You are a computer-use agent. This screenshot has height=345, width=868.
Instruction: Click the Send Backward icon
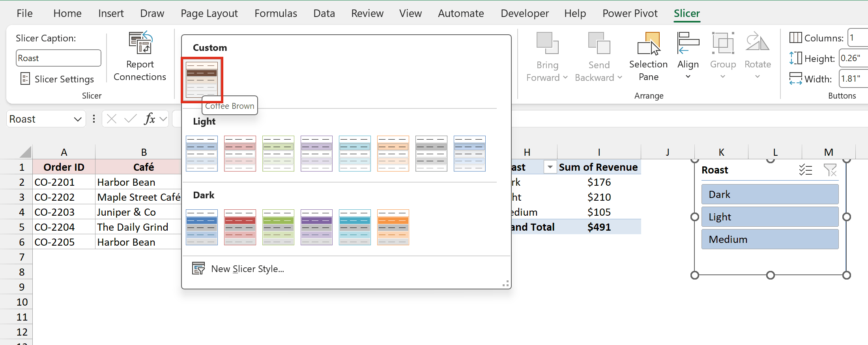[599, 43]
